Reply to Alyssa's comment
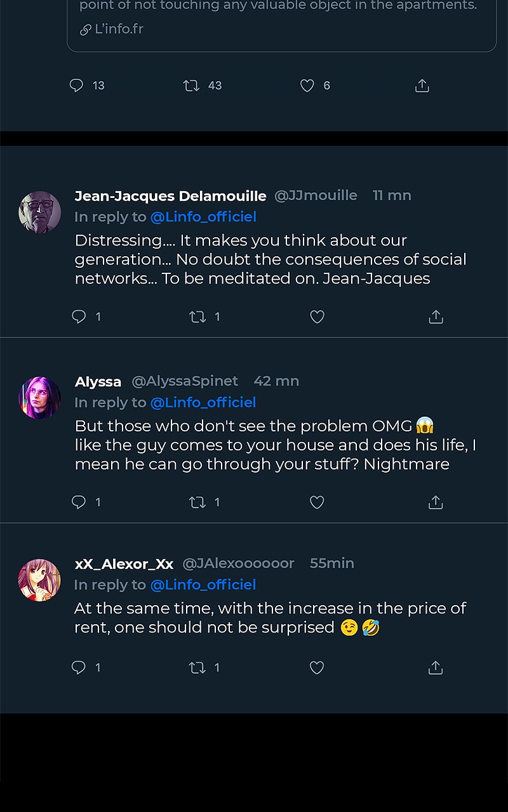 pyautogui.click(x=79, y=502)
